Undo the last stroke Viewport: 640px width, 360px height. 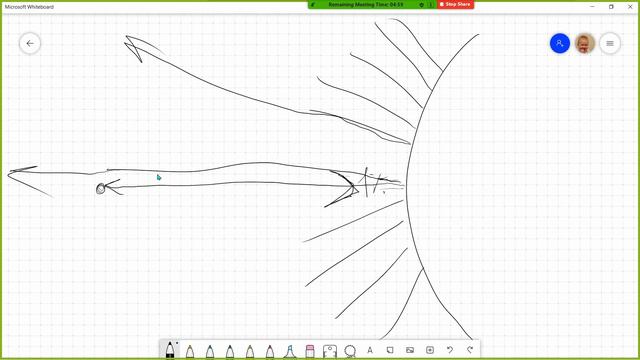click(x=450, y=350)
